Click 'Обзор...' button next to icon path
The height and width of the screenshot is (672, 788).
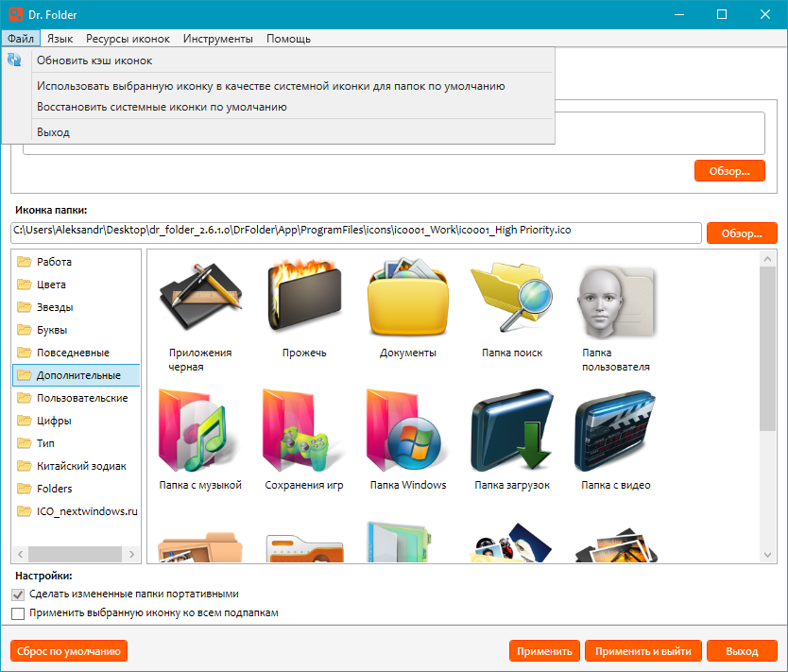coord(742,233)
